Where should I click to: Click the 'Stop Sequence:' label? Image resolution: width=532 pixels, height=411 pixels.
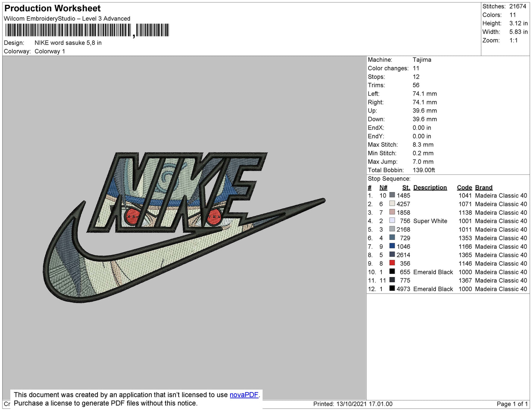coord(389,178)
